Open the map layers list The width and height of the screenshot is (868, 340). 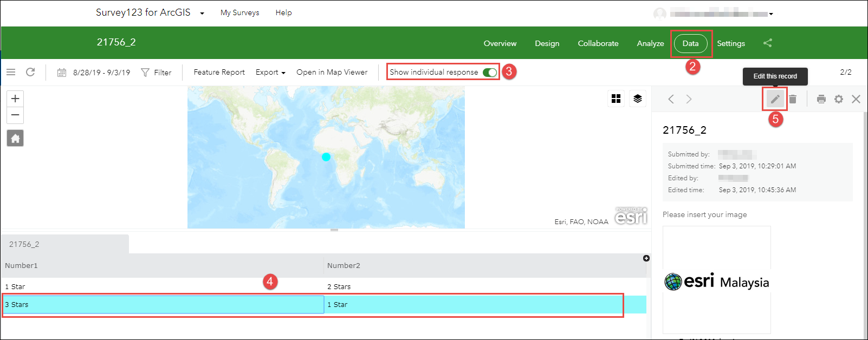tap(637, 99)
